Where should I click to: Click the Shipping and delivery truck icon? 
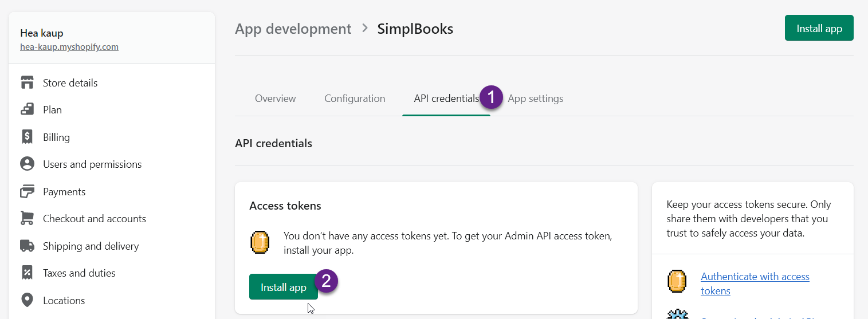[27, 246]
